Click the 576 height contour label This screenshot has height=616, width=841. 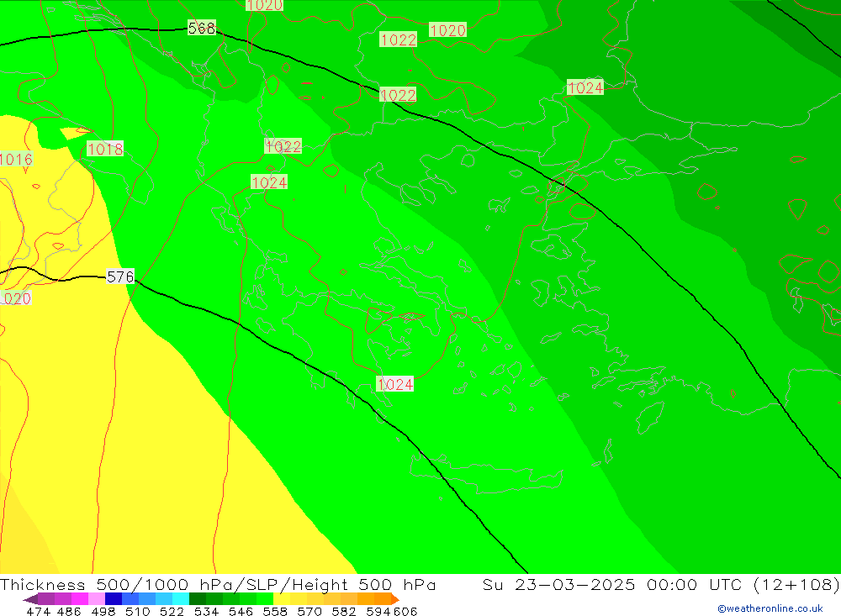click(120, 276)
